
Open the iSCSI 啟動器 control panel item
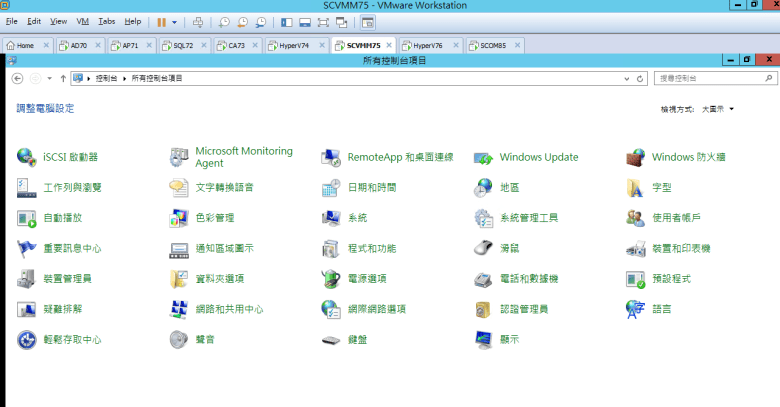(x=70, y=157)
